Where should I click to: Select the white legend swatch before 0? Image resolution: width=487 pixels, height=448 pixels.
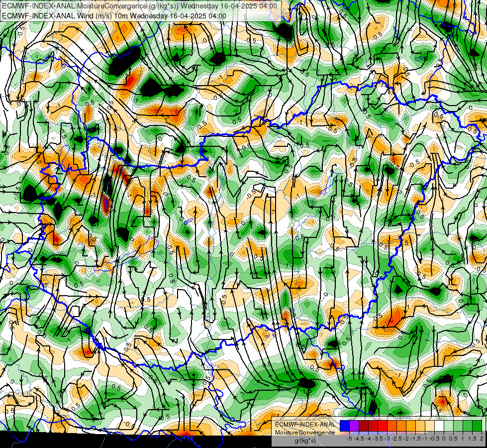(x=439, y=426)
